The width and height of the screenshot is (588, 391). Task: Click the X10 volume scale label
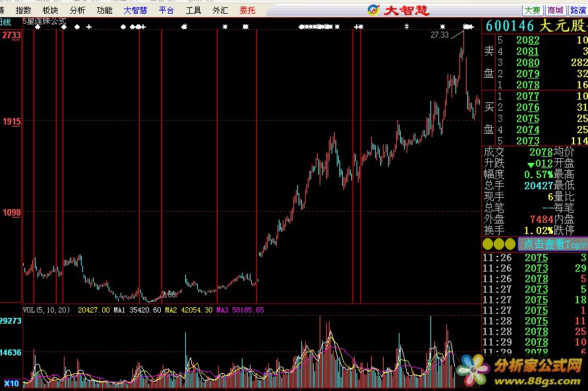(11, 383)
